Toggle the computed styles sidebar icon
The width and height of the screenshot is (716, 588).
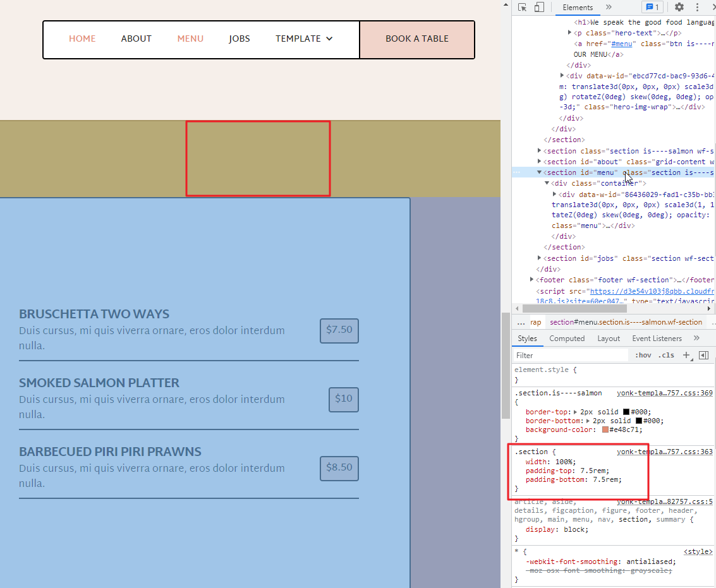(703, 355)
